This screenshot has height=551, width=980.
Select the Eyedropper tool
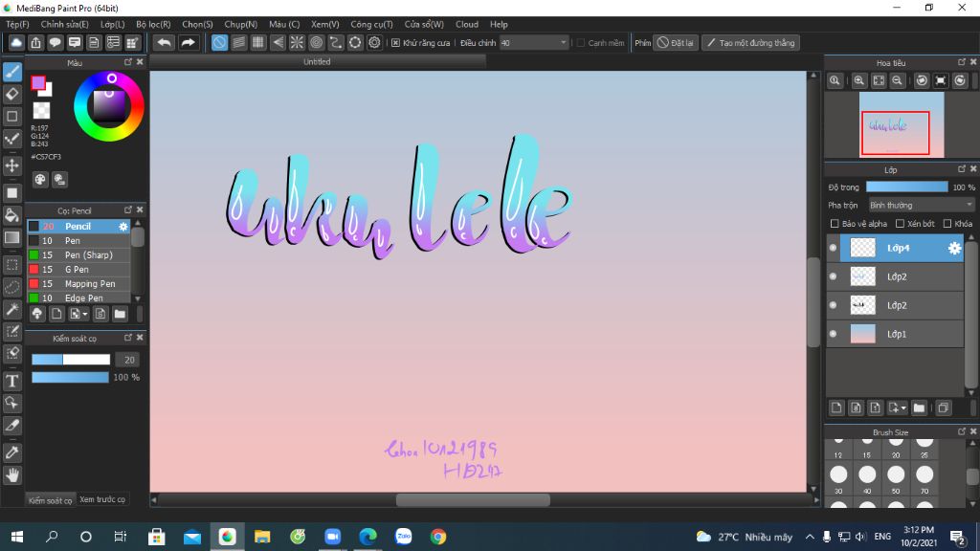(11, 452)
